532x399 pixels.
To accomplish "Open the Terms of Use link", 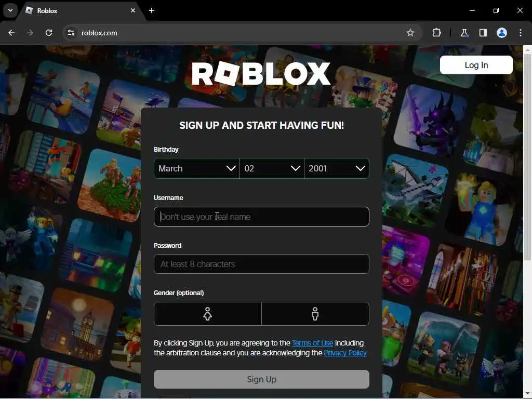I will tap(312, 343).
